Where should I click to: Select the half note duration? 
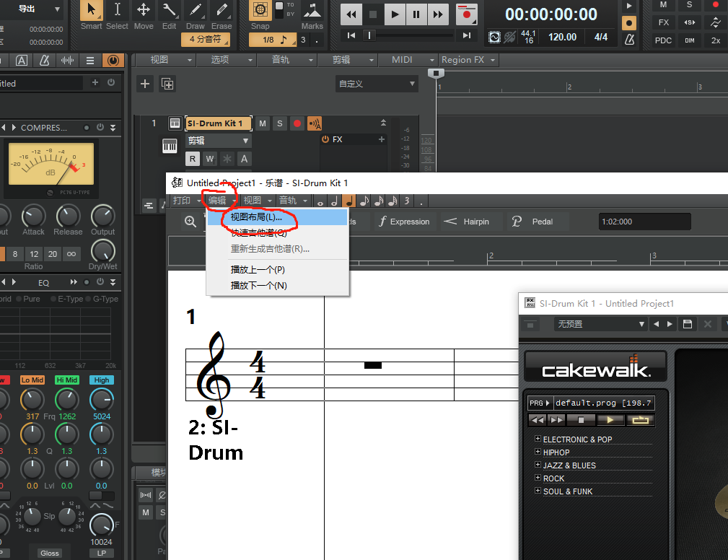334,201
